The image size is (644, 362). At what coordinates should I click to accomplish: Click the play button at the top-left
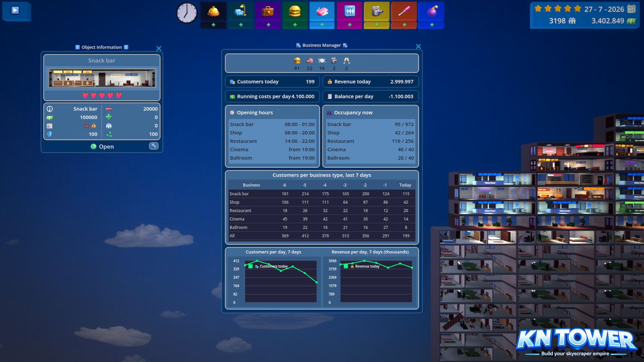(15, 10)
